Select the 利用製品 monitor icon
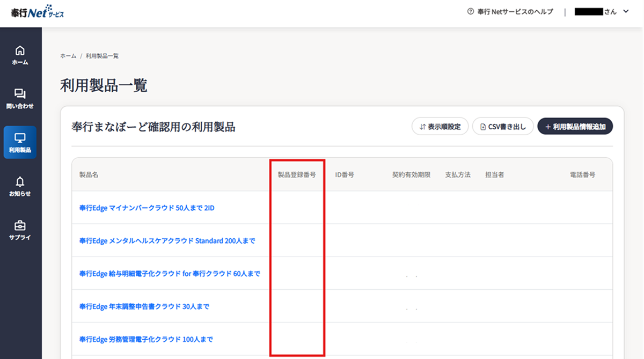644x359 pixels. click(x=20, y=138)
